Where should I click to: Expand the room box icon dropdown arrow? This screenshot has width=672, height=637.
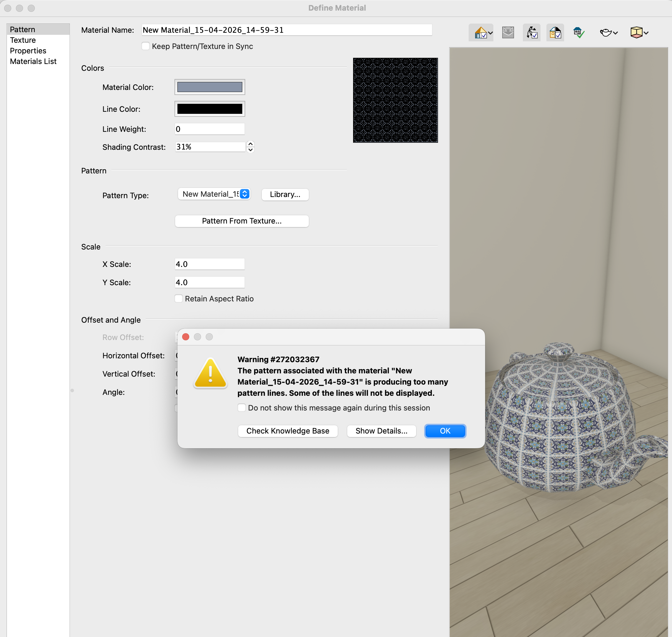point(646,33)
